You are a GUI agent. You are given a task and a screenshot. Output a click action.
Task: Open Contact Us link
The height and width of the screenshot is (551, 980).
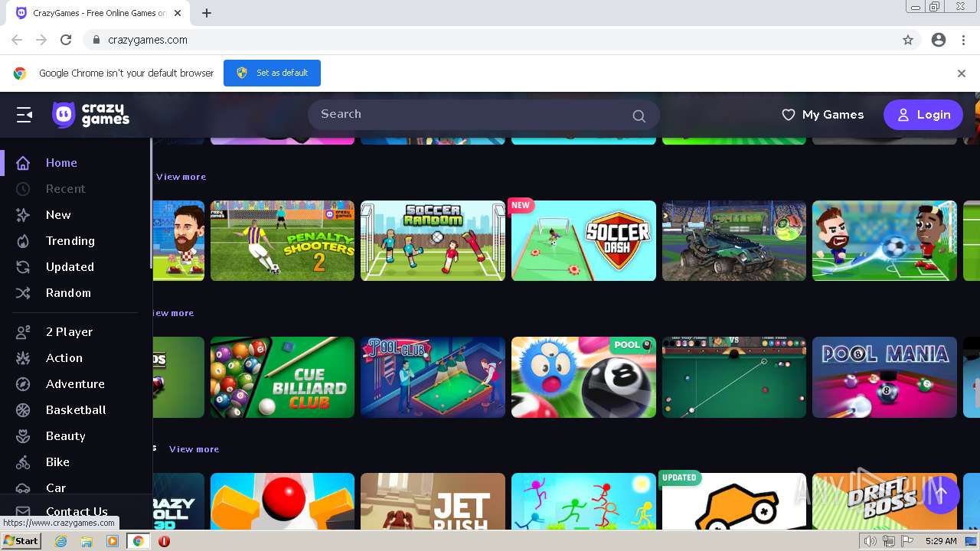click(x=77, y=511)
